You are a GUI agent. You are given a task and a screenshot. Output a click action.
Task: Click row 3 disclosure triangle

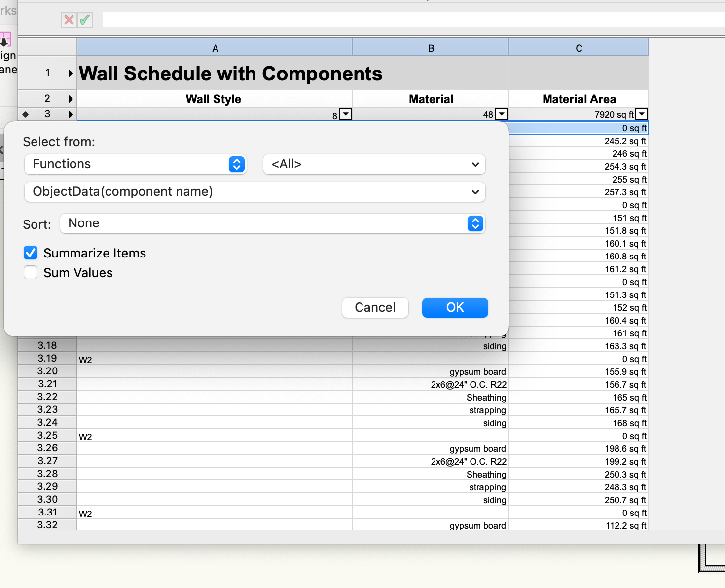click(x=71, y=114)
